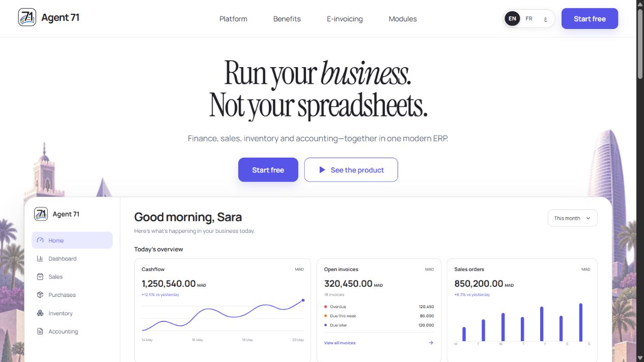This screenshot has width=644, height=362.
Task: Click the Overdue row in Open invoices
Action: (x=379, y=307)
